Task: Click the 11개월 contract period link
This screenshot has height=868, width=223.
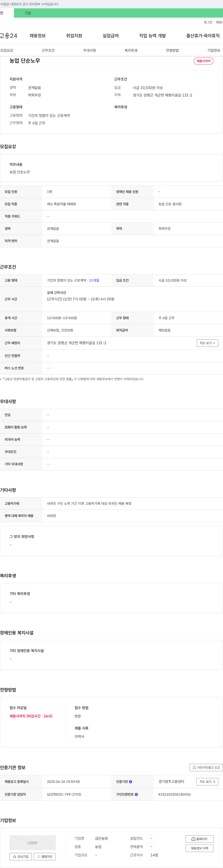Action: (94, 280)
